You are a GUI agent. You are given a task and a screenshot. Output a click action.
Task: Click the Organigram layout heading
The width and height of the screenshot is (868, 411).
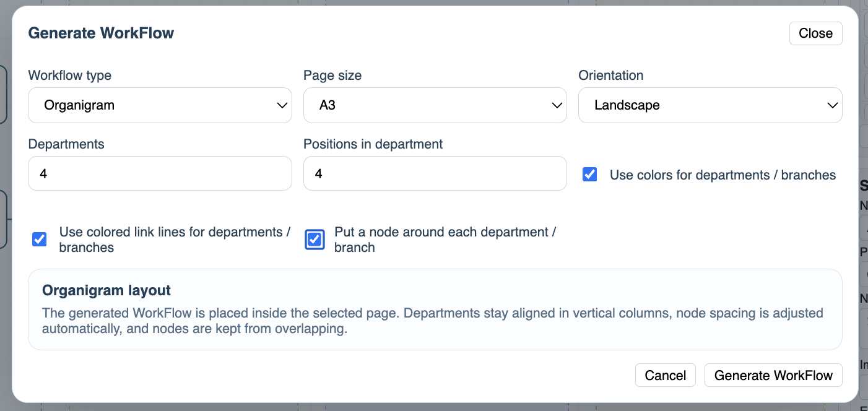(106, 290)
